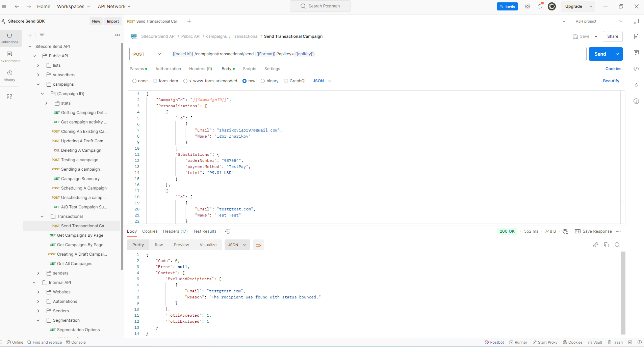The height and width of the screenshot is (347, 644).
Task: Open the Environments sidebar panel
Action: [9, 57]
